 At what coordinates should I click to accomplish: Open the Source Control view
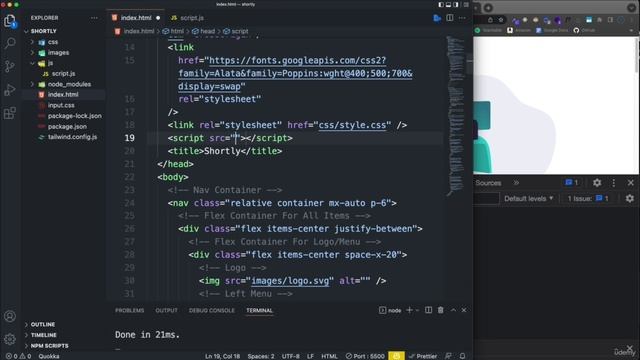click(10, 66)
